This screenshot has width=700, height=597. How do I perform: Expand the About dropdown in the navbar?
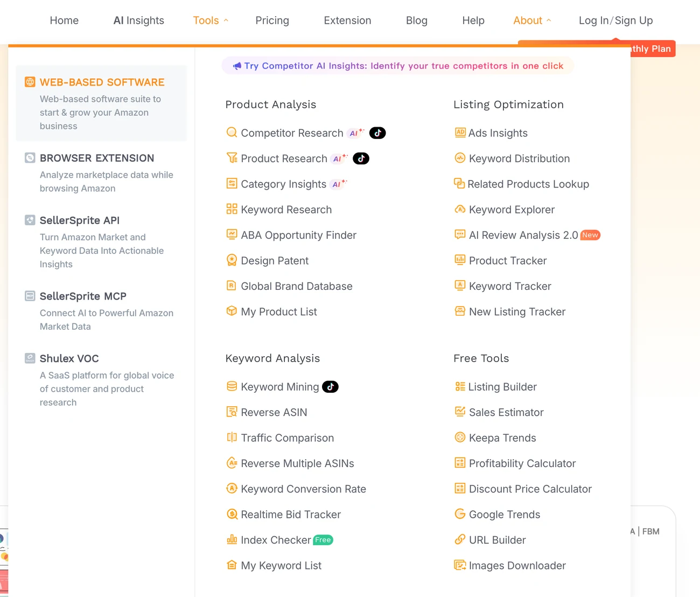[532, 20]
